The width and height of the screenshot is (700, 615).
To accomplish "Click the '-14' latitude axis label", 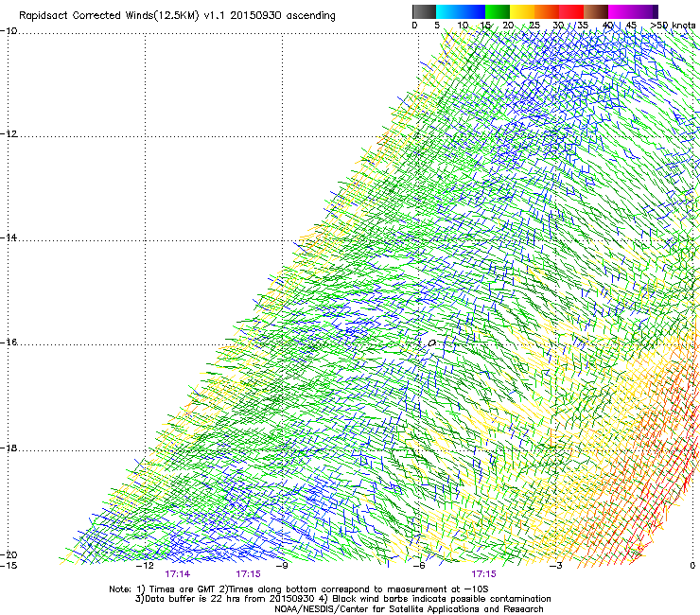I will pos(9,237).
